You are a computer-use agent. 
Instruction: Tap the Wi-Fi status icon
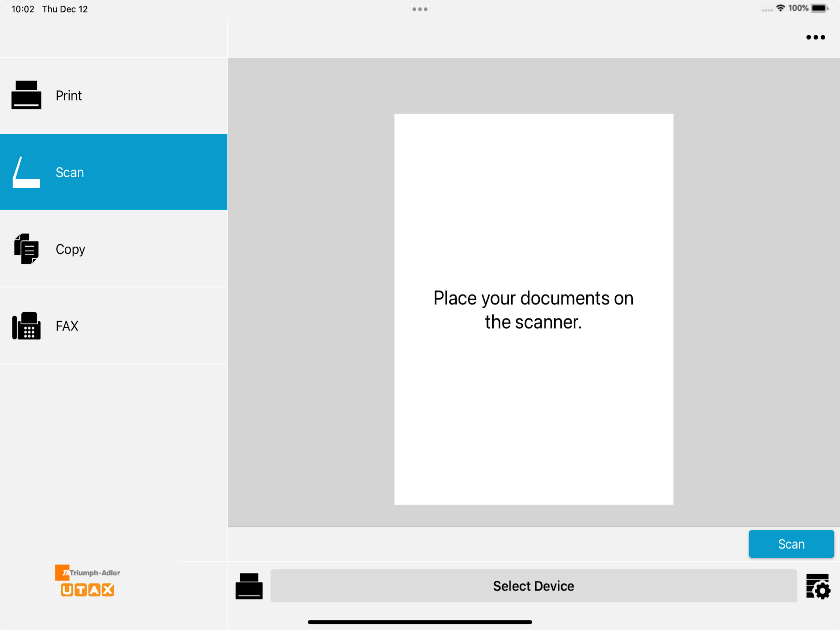(x=780, y=8)
